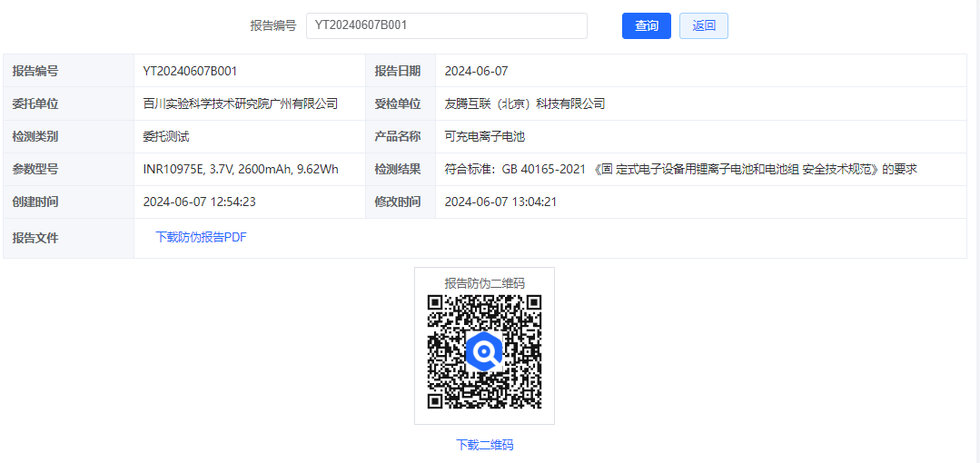980x463 pixels.
Task: Click the 返回 back button
Action: click(x=704, y=25)
